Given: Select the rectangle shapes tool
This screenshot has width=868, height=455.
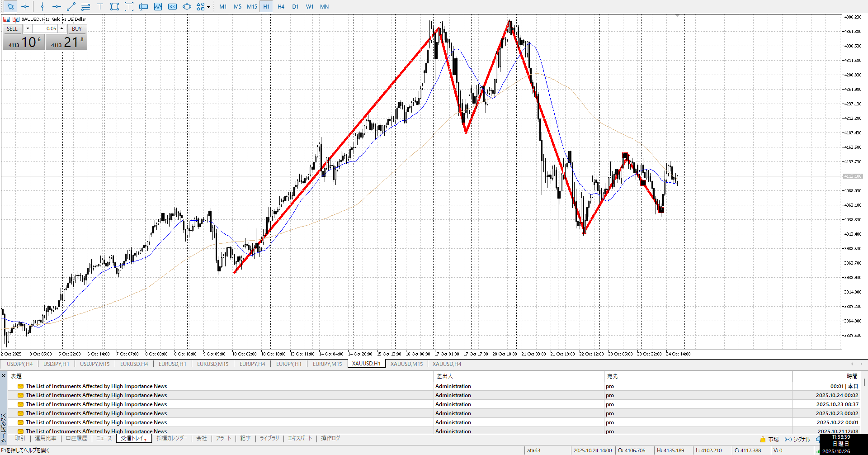Looking at the screenshot, I should [x=114, y=7].
